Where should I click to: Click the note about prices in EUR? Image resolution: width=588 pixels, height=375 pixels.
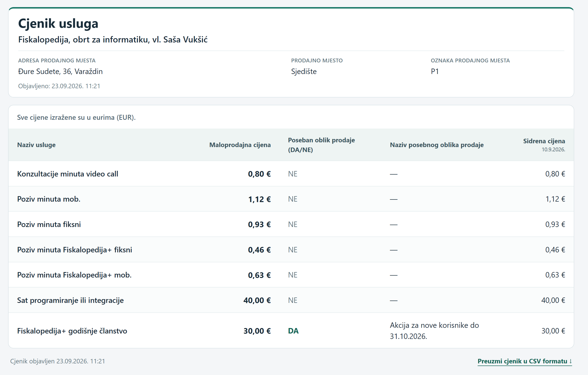coord(76,117)
